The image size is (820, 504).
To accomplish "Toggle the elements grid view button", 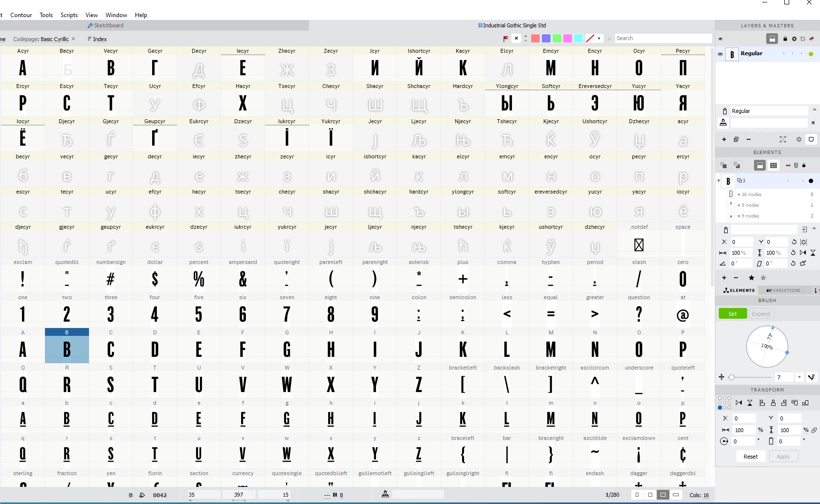I will point(774,165).
